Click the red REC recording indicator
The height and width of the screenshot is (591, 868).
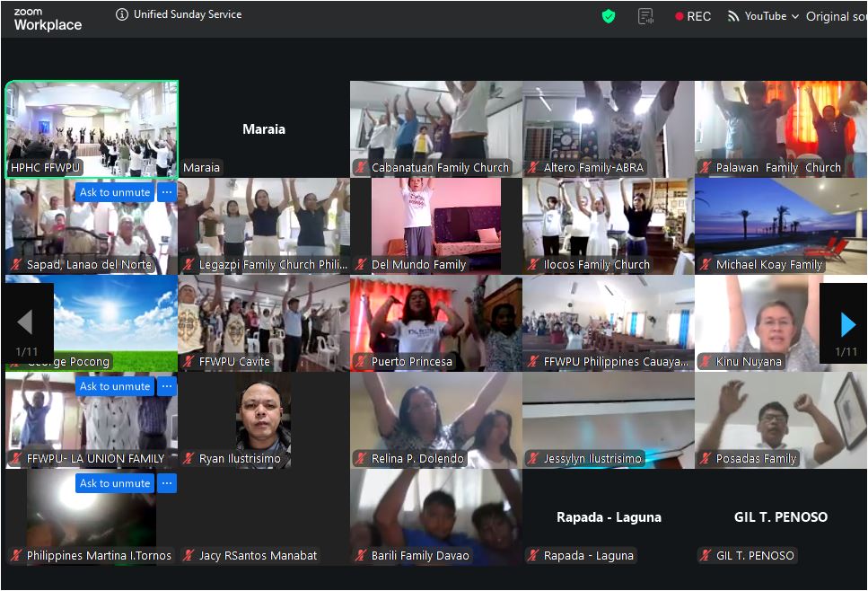(x=693, y=17)
